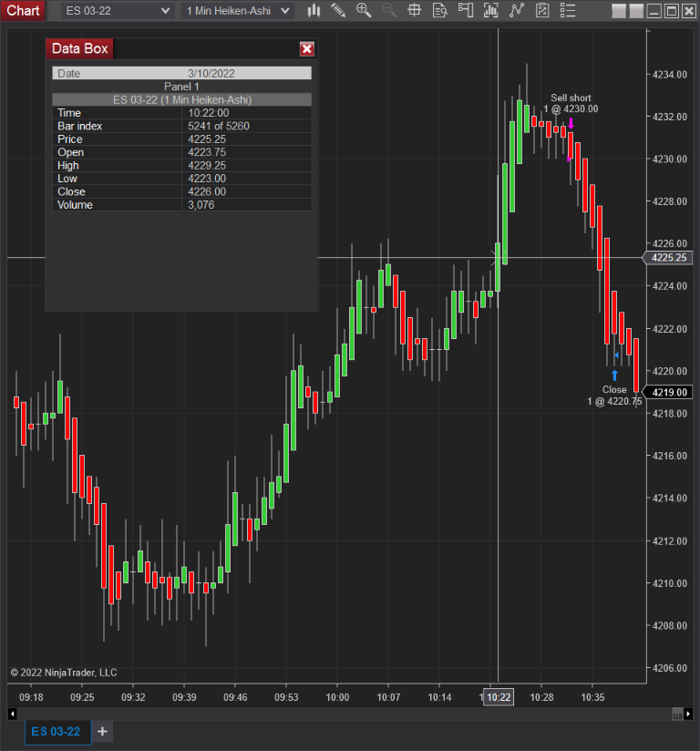This screenshot has width=700, height=751.
Task: Open the chart Properties list icon
Action: point(568,11)
